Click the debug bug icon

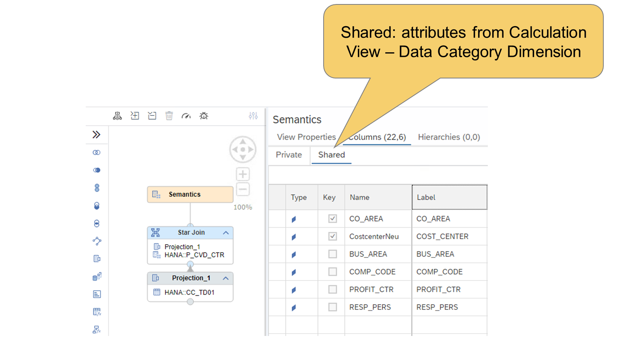[204, 116]
